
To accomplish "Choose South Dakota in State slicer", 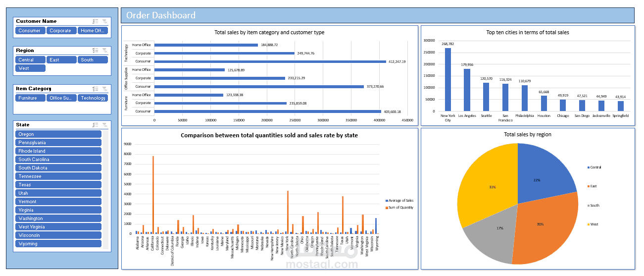I will [x=58, y=168].
